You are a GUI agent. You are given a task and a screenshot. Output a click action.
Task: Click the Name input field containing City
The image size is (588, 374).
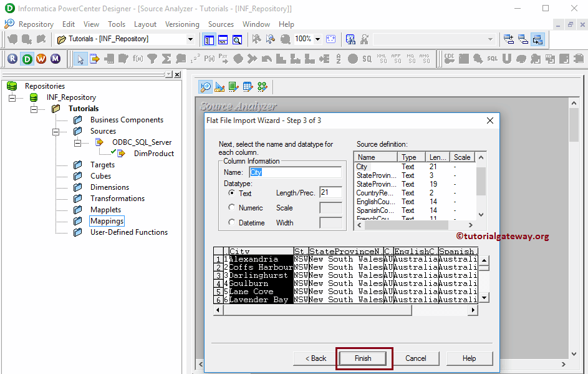tap(295, 172)
